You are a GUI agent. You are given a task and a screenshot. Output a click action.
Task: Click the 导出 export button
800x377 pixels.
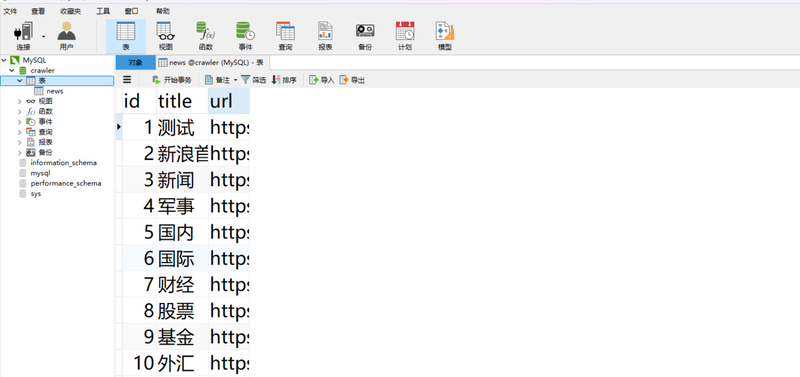click(x=353, y=80)
